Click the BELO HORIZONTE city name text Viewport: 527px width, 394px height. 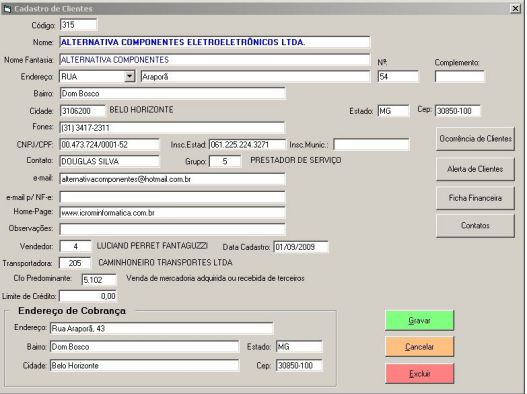click(141, 110)
